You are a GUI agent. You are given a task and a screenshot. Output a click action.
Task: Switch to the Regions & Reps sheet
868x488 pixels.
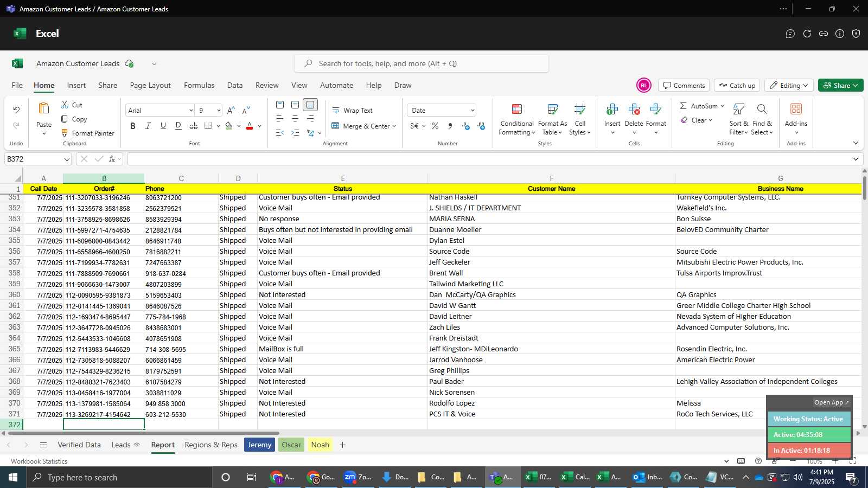tap(211, 445)
